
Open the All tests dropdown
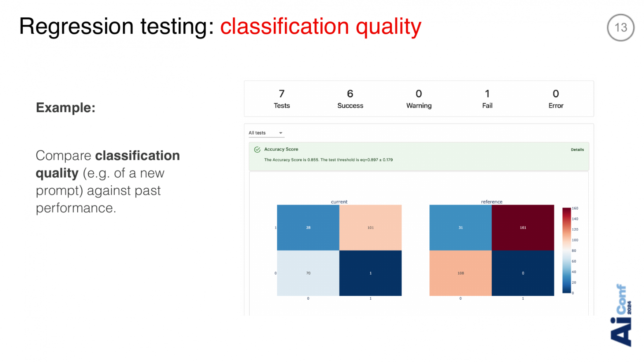(x=266, y=133)
